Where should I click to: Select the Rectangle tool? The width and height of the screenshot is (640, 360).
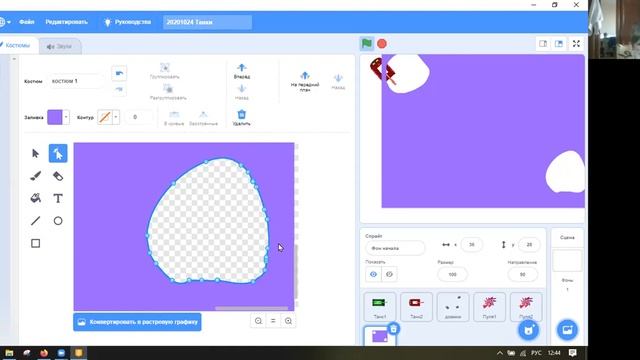click(36, 243)
